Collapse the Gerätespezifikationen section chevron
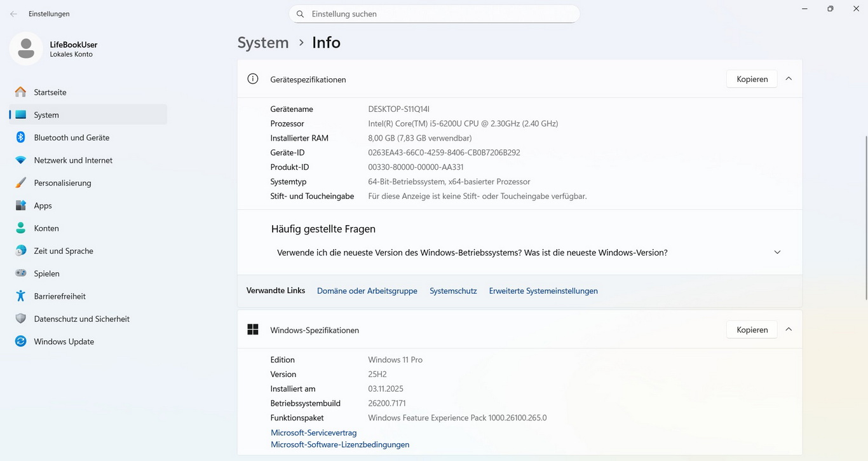The width and height of the screenshot is (868, 461). [x=789, y=79]
